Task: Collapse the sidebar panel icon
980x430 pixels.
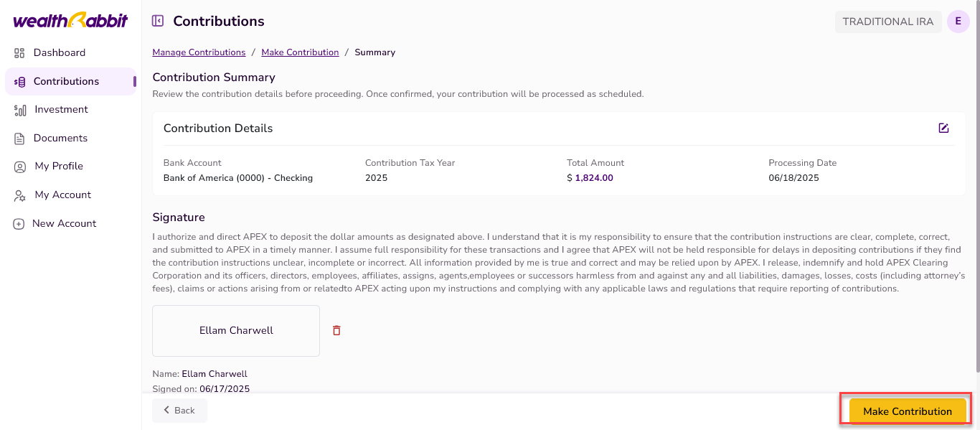Action: point(158,22)
